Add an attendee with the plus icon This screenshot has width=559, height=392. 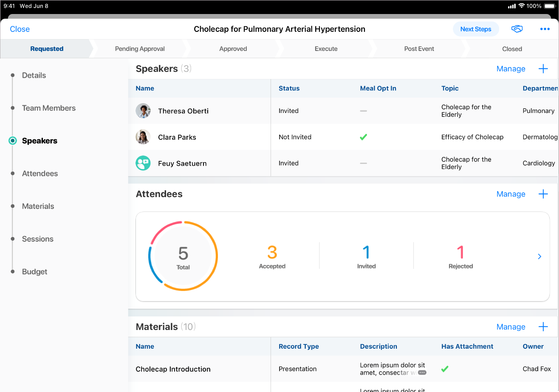543,194
